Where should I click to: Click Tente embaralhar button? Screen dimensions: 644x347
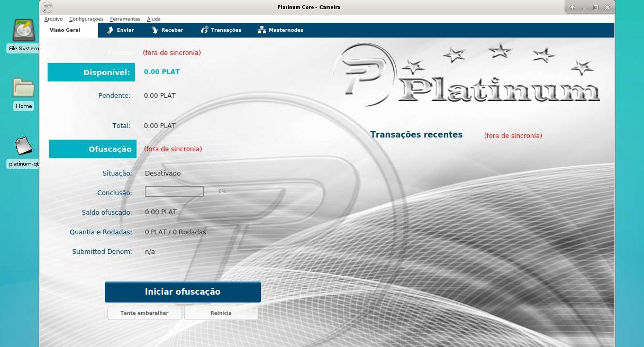click(x=144, y=313)
